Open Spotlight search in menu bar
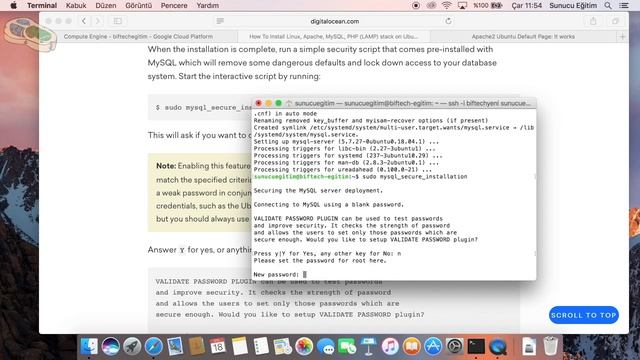This screenshot has height=360, width=640. pyautogui.click(x=608, y=5)
